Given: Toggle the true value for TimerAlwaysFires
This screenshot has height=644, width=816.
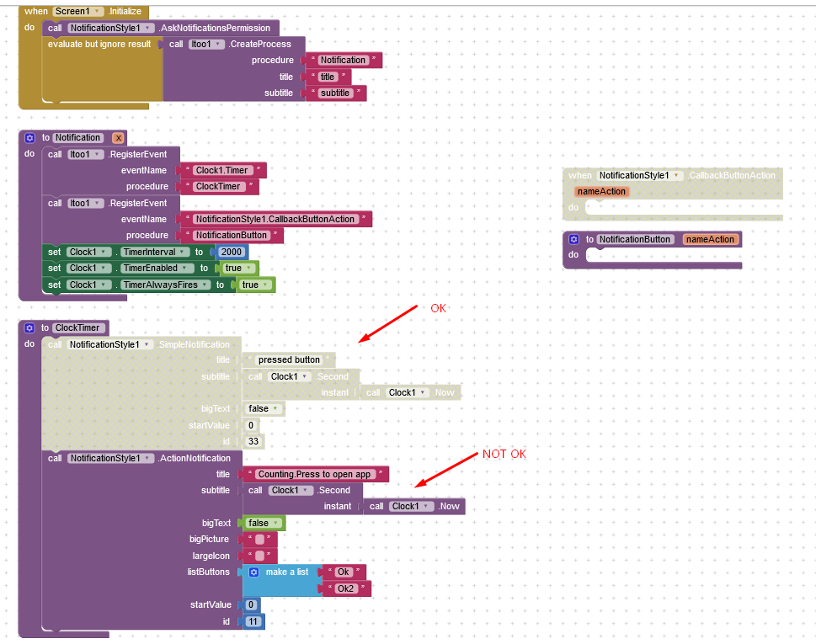Looking at the screenshot, I should point(254,285).
